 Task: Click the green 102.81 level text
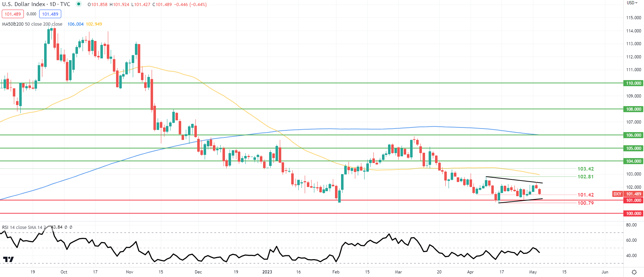586,177
